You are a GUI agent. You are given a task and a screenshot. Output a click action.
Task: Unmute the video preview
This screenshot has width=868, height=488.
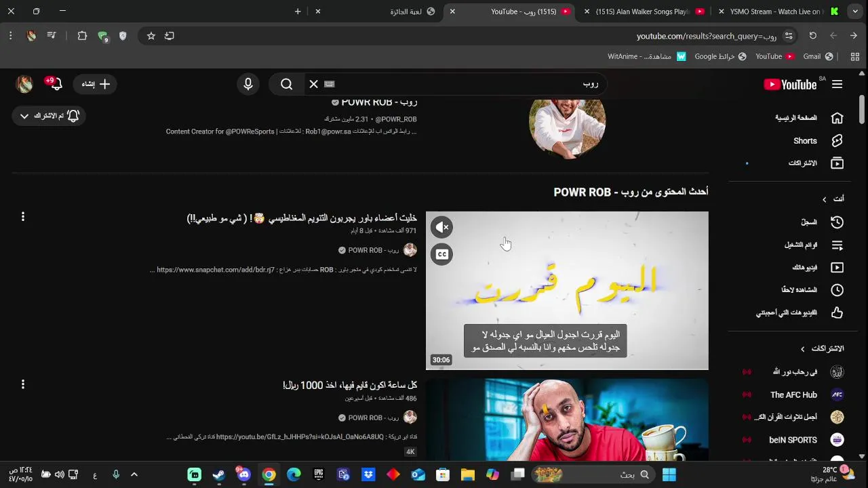441,227
